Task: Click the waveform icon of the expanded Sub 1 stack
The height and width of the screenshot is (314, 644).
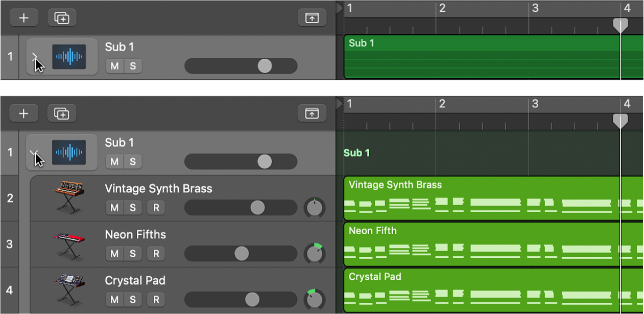Action: tap(69, 152)
